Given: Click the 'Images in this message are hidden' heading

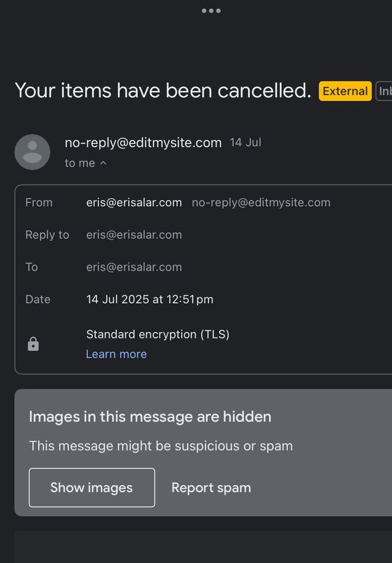Looking at the screenshot, I should pyautogui.click(x=150, y=416).
